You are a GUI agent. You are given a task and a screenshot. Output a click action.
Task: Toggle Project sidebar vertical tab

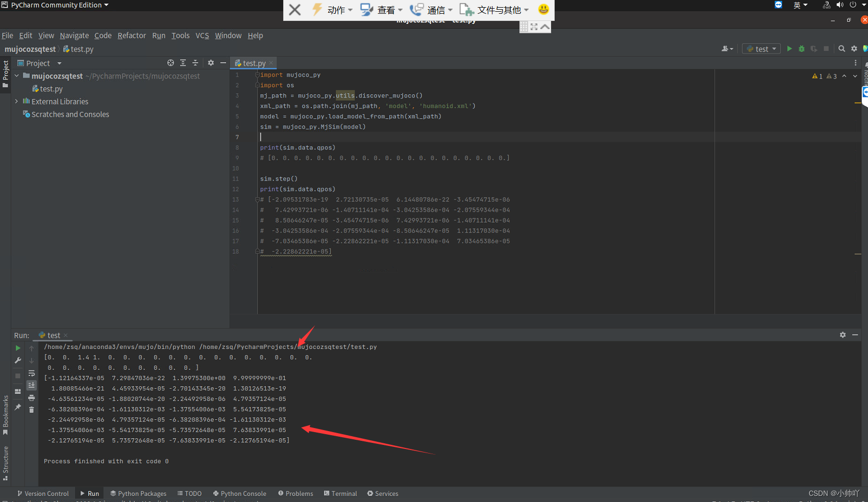tap(6, 74)
